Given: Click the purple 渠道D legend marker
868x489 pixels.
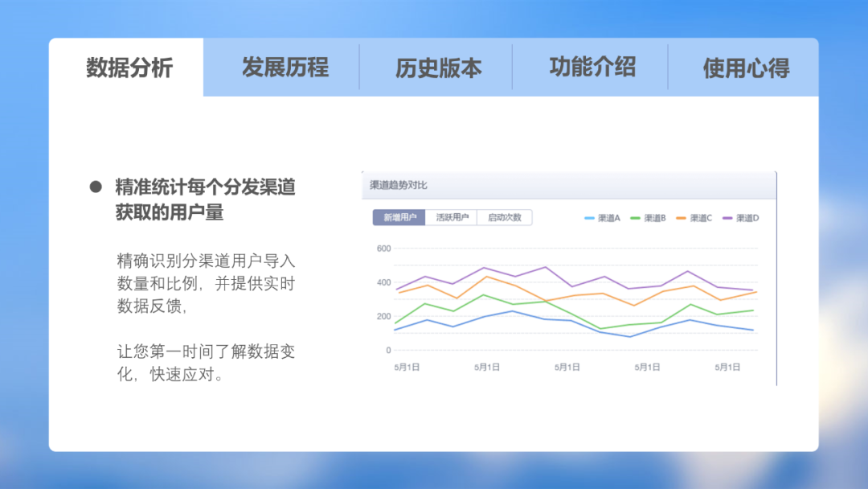Looking at the screenshot, I should tap(727, 217).
